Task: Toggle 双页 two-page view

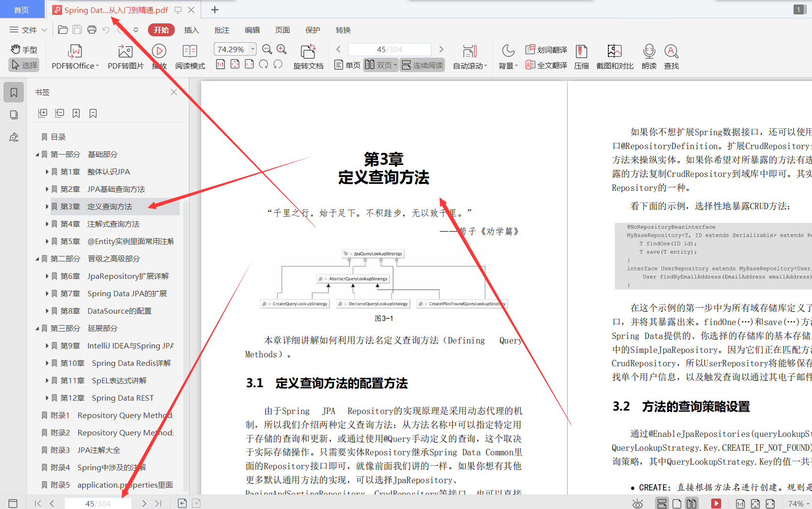Action: (x=380, y=65)
